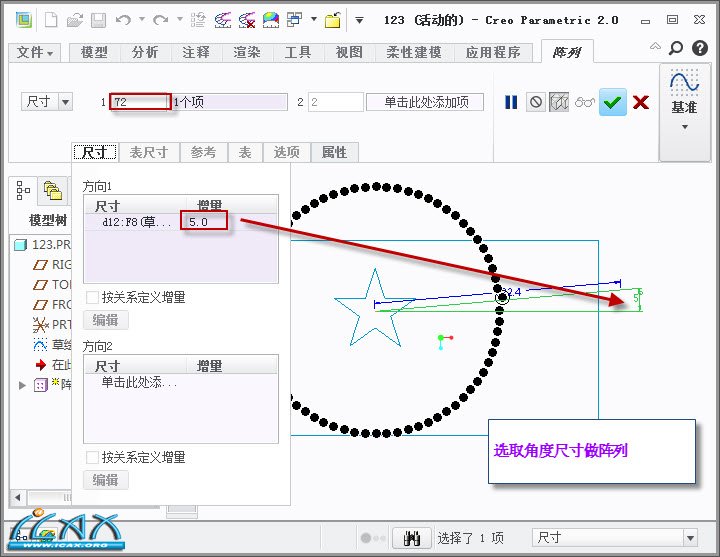Click the 编辑 button under 方向2
Viewport: 720px width, 557px height.
[x=106, y=480]
